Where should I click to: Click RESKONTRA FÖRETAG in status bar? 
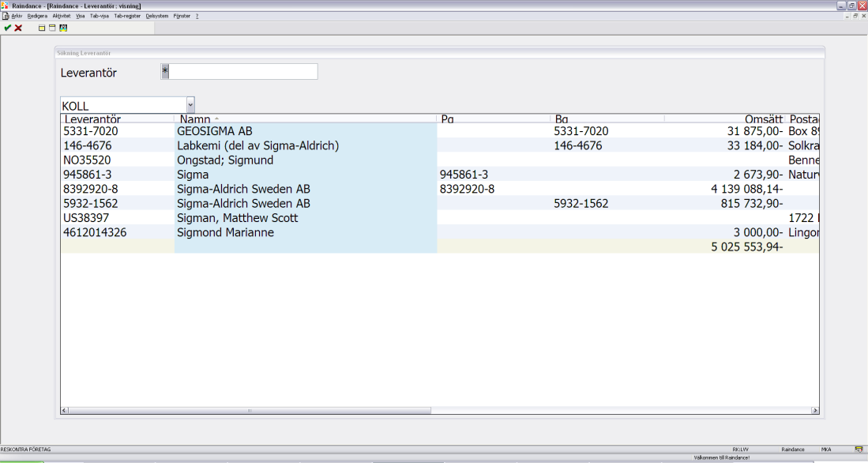click(x=25, y=449)
